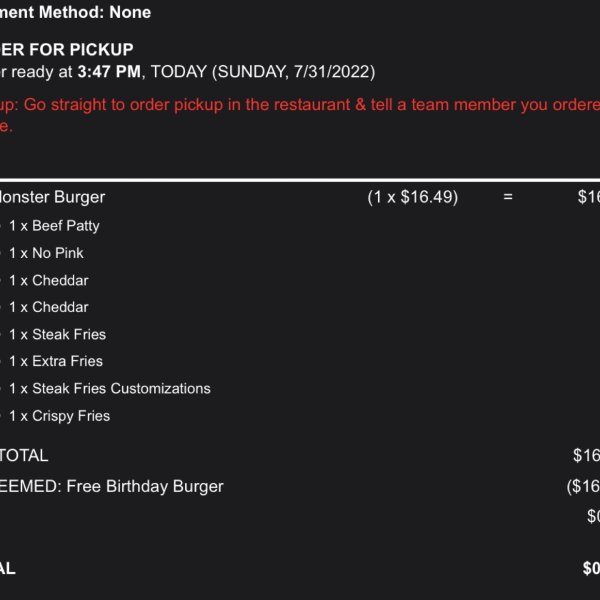Click the bold TOTAL amount at bottom
The width and height of the screenshot is (600, 600).
point(591,568)
